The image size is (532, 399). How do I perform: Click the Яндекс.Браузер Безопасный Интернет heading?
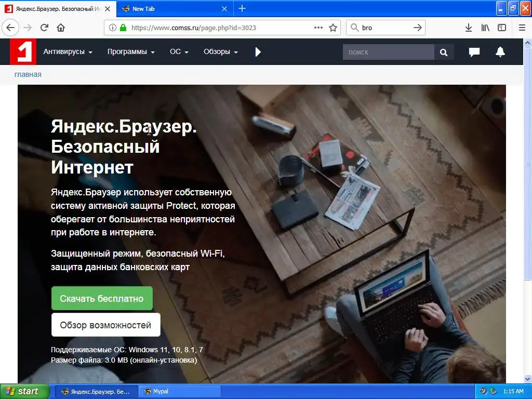click(x=124, y=147)
